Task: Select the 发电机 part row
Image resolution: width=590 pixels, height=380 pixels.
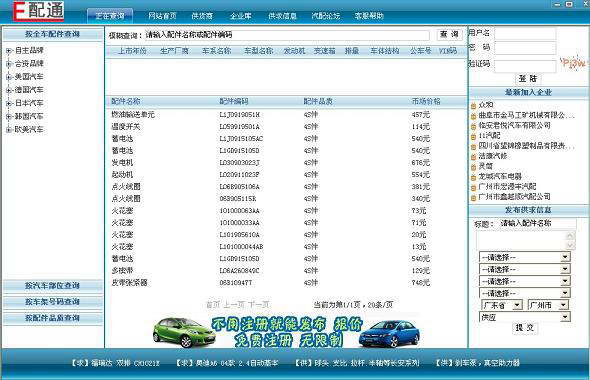Action: [x=286, y=163]
